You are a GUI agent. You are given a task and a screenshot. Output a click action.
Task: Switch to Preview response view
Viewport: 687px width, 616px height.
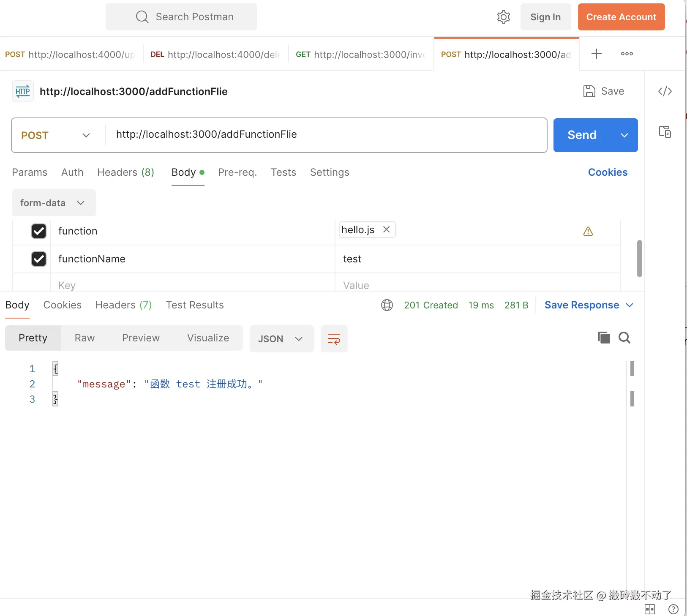(x=141, y=338)
